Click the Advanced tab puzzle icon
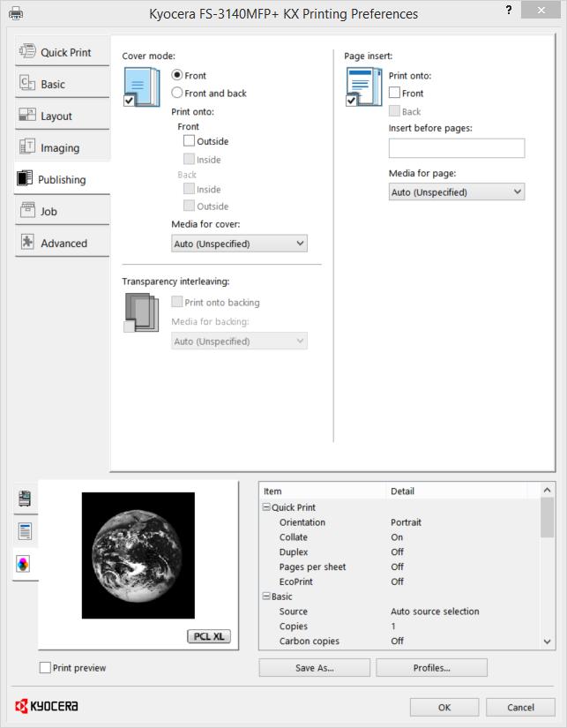Image resolution: width=567 pixels, height=728 pixels. tap(27, 242)
